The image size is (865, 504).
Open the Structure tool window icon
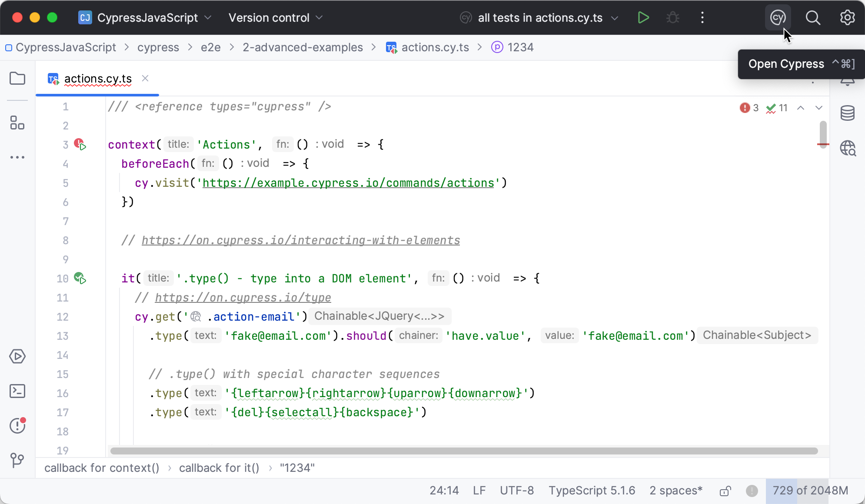17,123
